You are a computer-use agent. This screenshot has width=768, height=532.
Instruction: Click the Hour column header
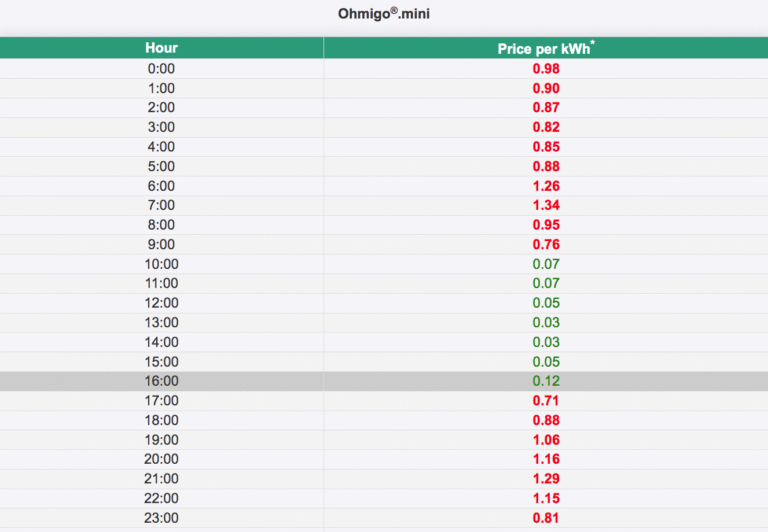[161, 48]
